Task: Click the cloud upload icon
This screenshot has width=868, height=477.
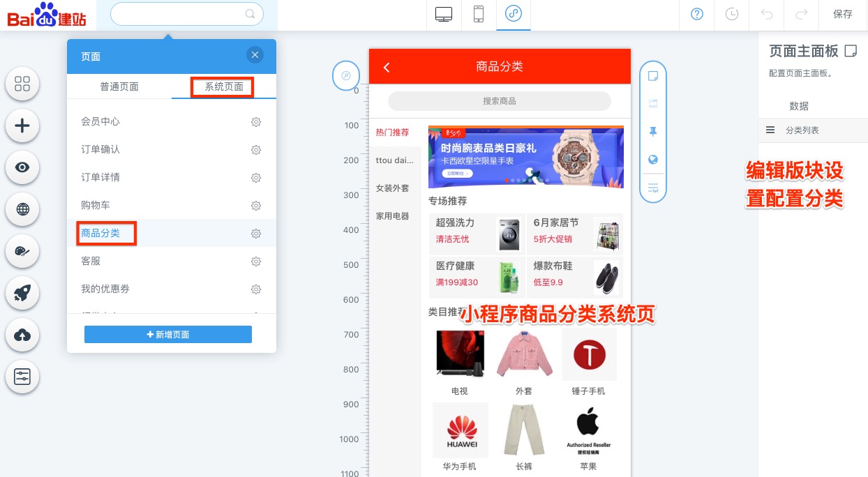Action: tap(22, 335)
